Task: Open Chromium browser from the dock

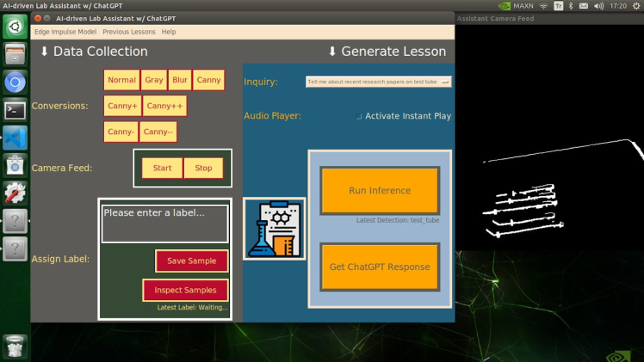Action: pyautogui.click(x=15, y=83)
